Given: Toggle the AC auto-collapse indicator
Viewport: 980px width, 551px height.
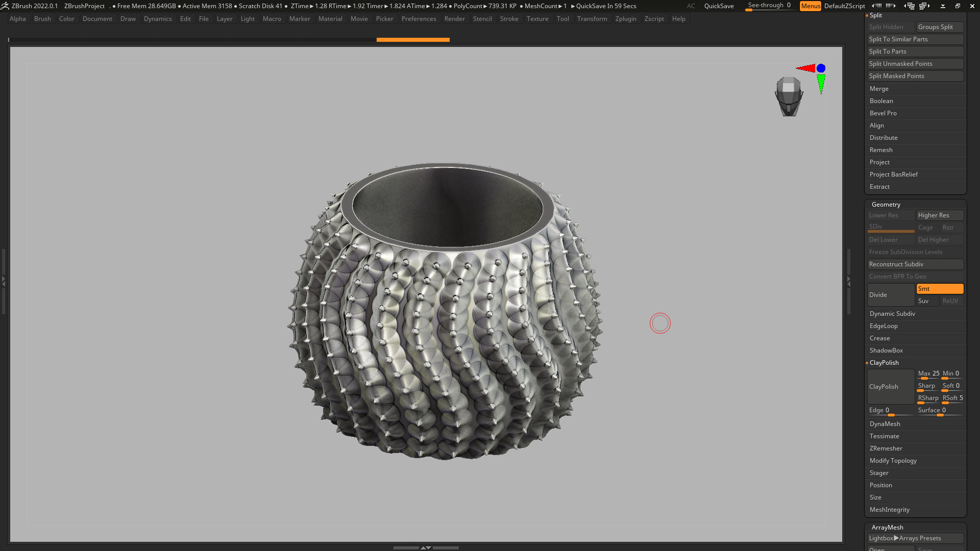Looking at the screenshot, I should (x=691, y=6).
